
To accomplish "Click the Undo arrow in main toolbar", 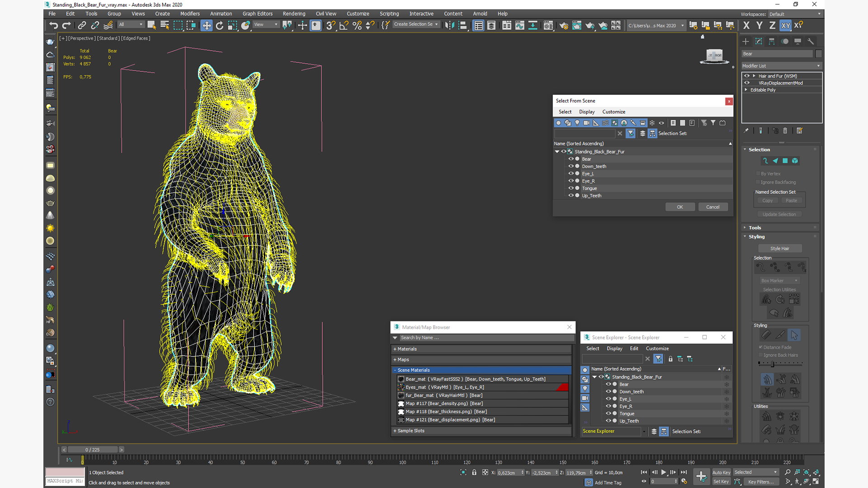I will 53,25.
